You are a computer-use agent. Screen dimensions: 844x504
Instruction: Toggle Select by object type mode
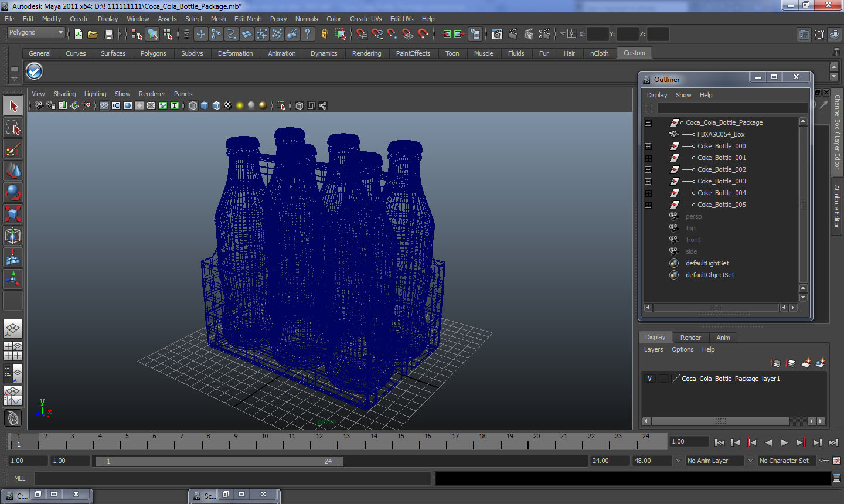click(x=152, y=34)
